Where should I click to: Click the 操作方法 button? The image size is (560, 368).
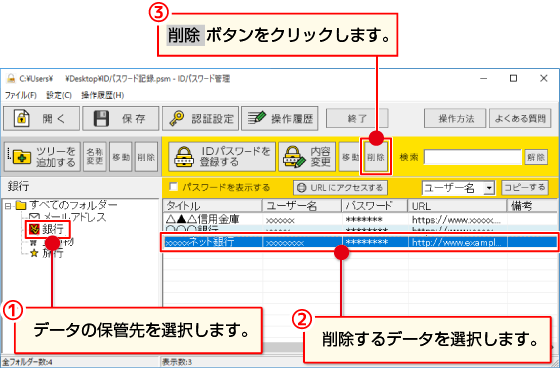pos(455,118)
